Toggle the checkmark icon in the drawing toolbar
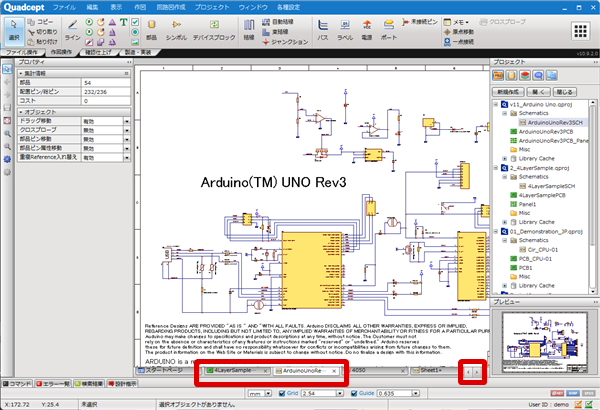This screenshot has width=600, height=410. click(135, 22)
